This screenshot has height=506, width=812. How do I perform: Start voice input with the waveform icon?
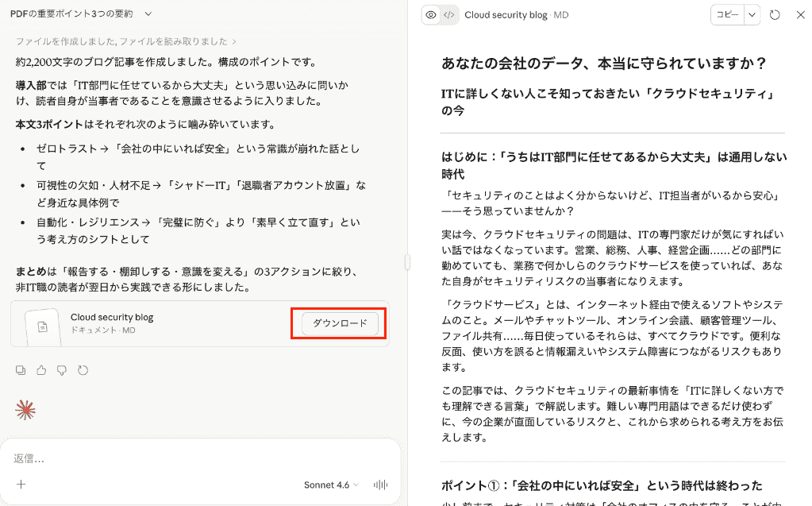[x=381, y=485]
